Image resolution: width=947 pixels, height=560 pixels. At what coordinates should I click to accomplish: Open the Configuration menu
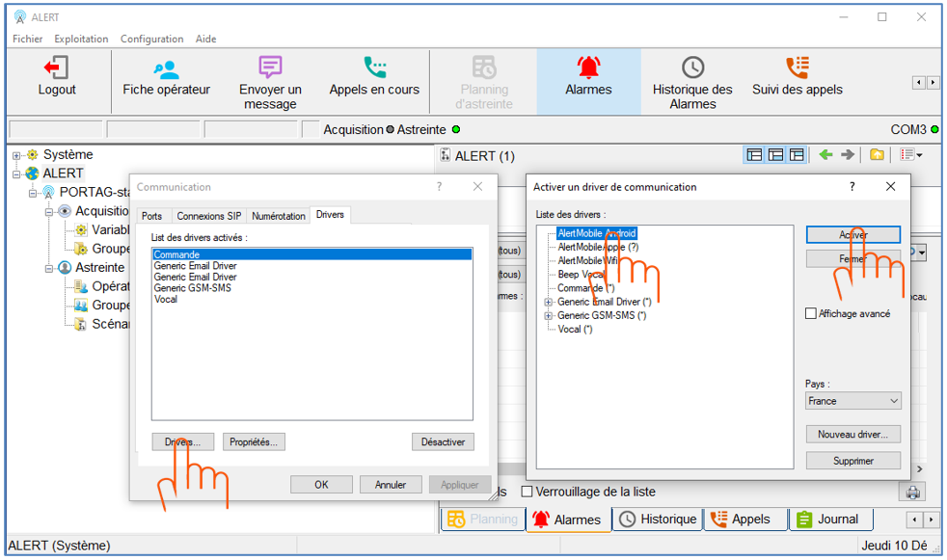coord(151,40)
